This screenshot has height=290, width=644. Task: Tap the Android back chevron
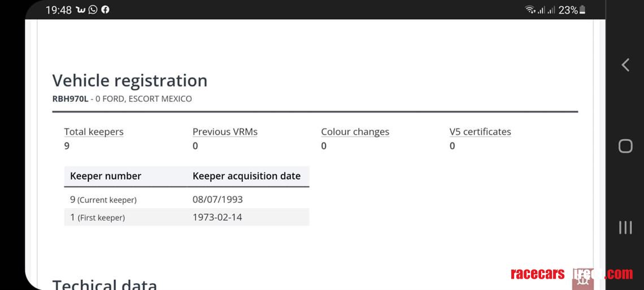(x=625, y=65)
